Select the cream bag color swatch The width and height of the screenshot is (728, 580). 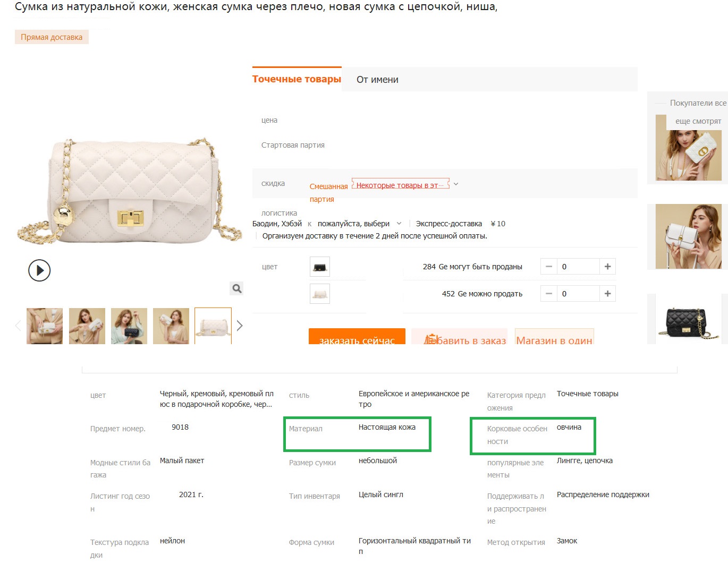pos(320,294)
